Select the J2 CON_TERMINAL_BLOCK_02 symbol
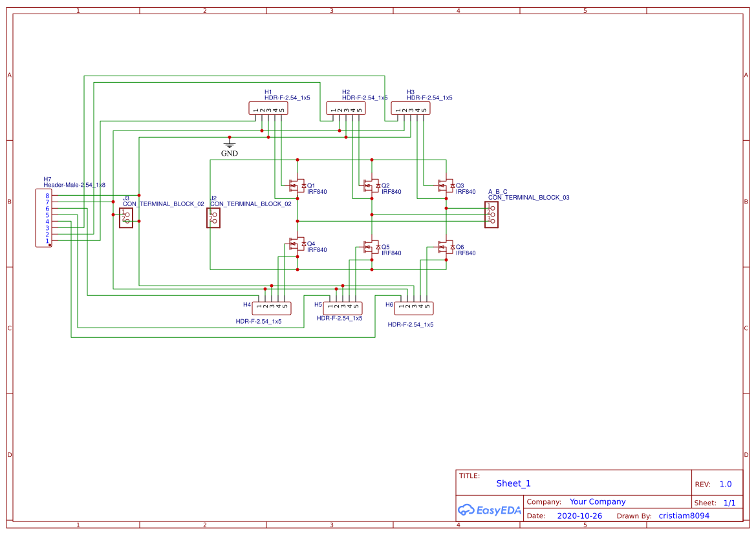This screenshot has width=756, height=535. point(214,218)
